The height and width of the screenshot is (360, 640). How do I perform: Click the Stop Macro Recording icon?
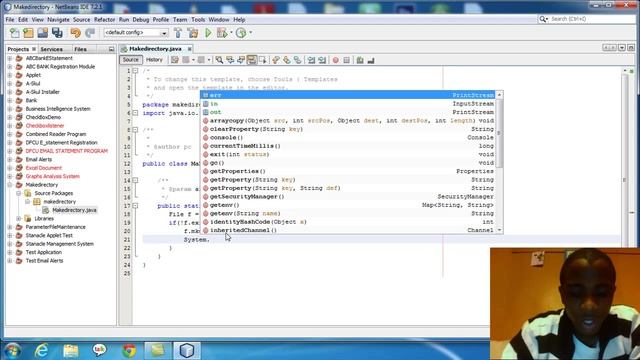[x=347, y=60]
